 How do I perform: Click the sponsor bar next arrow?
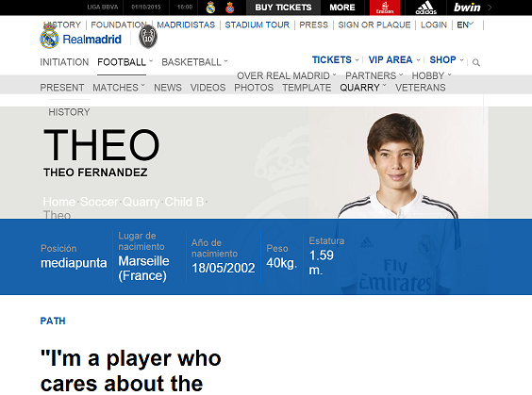490,8
